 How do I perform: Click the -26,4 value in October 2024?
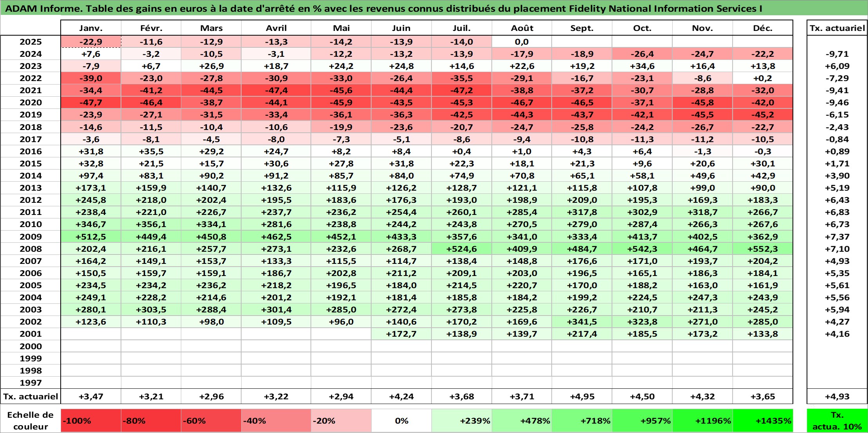point(642,54)
